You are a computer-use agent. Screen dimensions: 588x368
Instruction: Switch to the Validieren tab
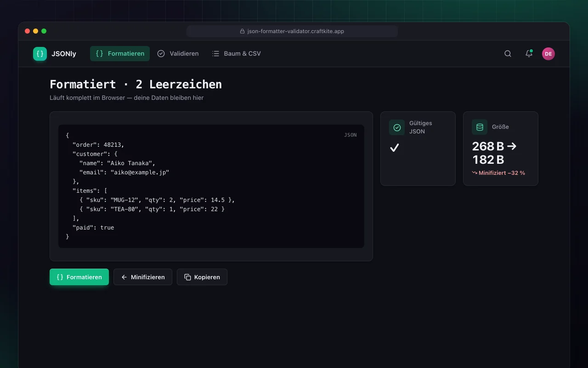coord(178,53)
